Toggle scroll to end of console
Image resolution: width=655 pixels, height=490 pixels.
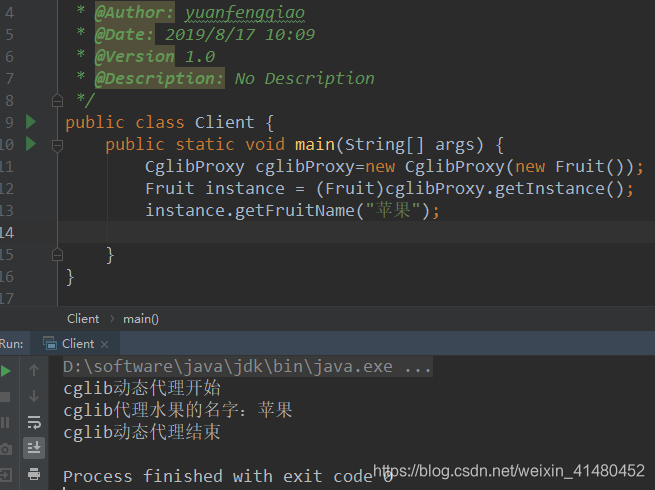[34, 448]
